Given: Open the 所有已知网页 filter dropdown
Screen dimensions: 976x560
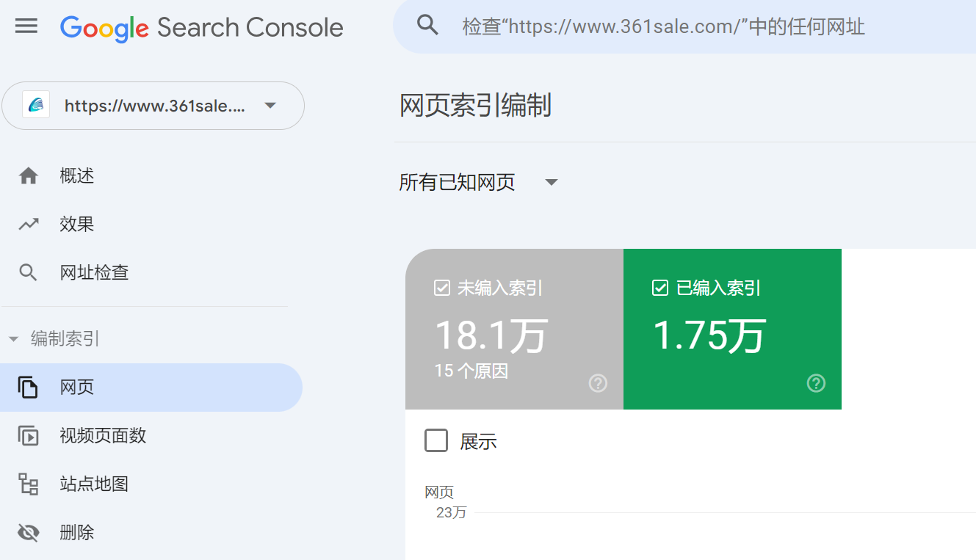Looking at the screenshot, I should pyautogui.click(x=551, y=181).
